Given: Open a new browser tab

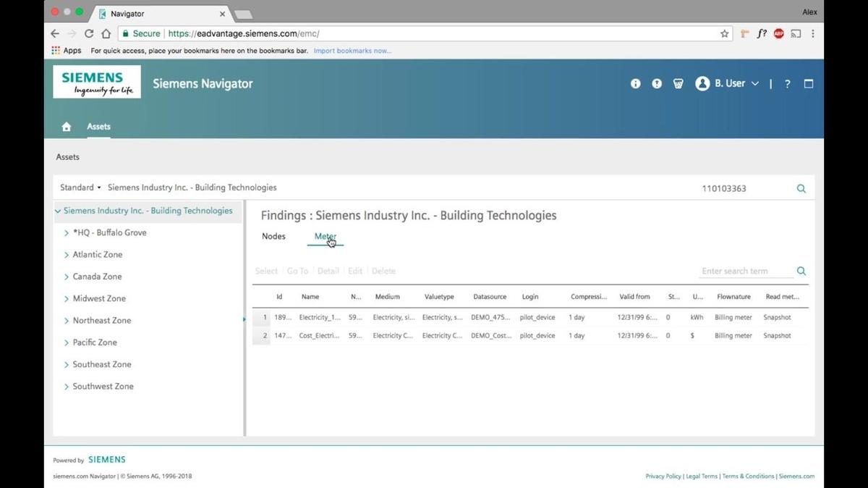Looking at the screenshot, I should (243, 14).
